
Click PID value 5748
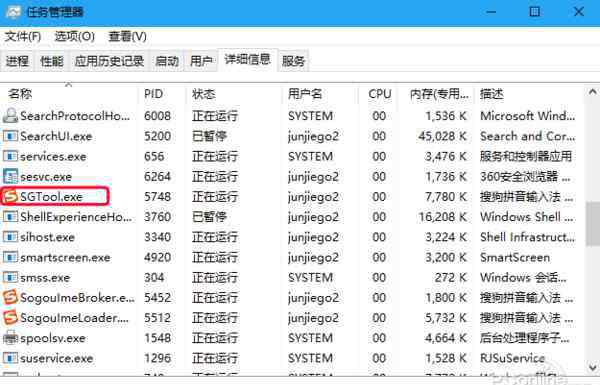[157, 197]
